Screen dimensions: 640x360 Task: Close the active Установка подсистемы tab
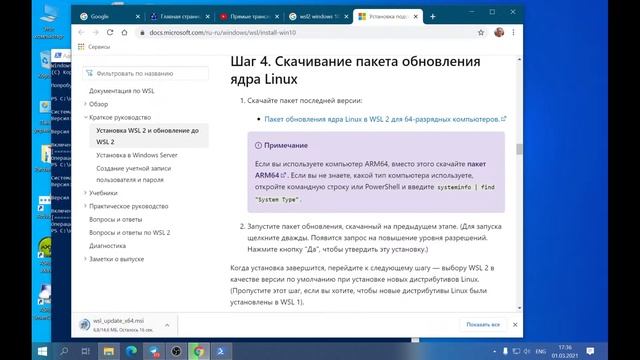[x=416, y=17]
